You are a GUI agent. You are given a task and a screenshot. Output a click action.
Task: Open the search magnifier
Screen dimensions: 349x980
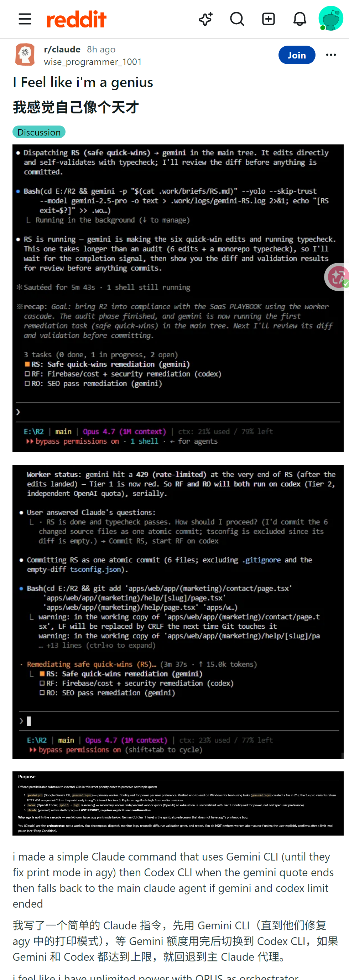pos(237,19)
